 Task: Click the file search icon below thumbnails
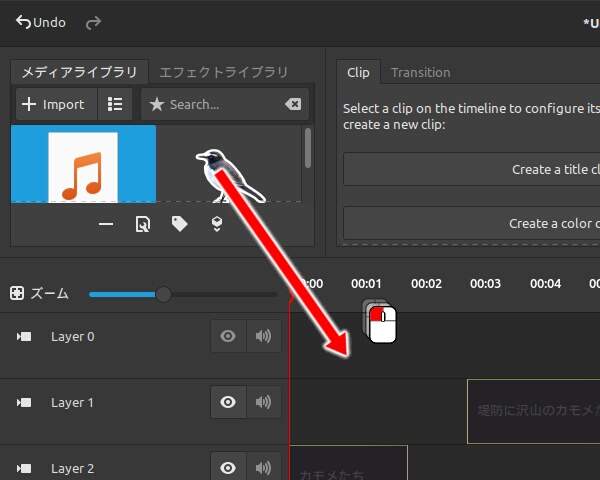point(142,224)
